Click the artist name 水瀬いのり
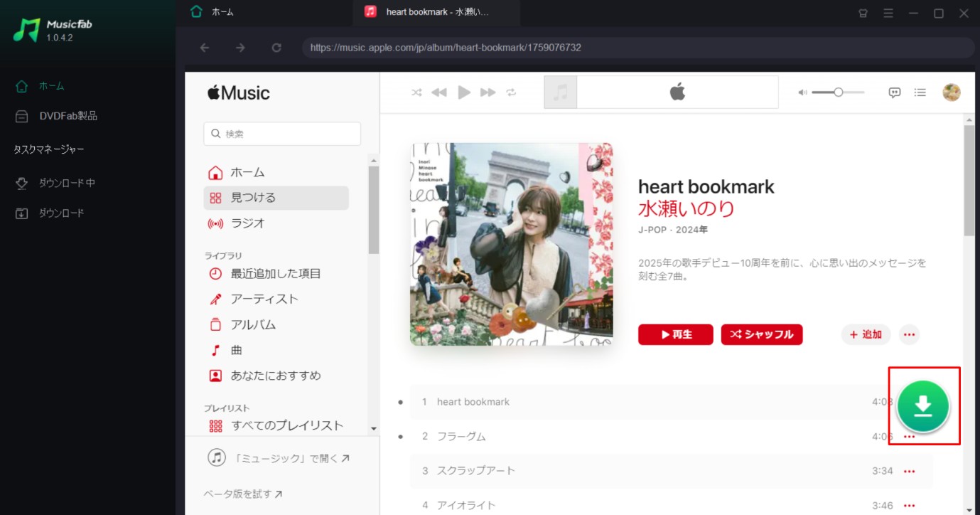The width and height of the screenshot is (980, 515). [x=686, y=208]
